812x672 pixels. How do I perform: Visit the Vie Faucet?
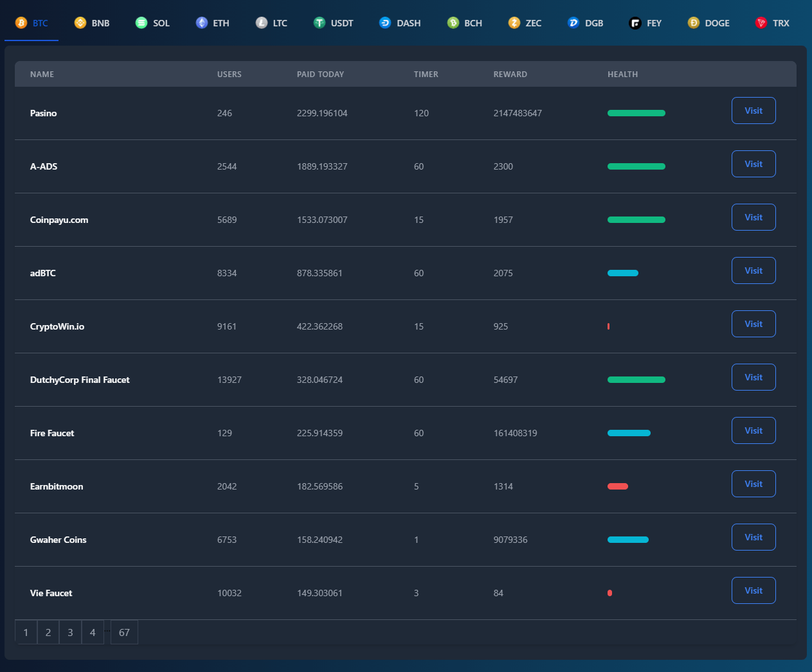coord(753,590)
